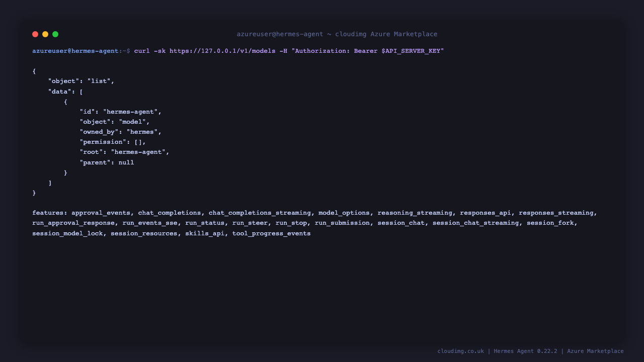Click the '"object": "model"' line

coord(115,122)
